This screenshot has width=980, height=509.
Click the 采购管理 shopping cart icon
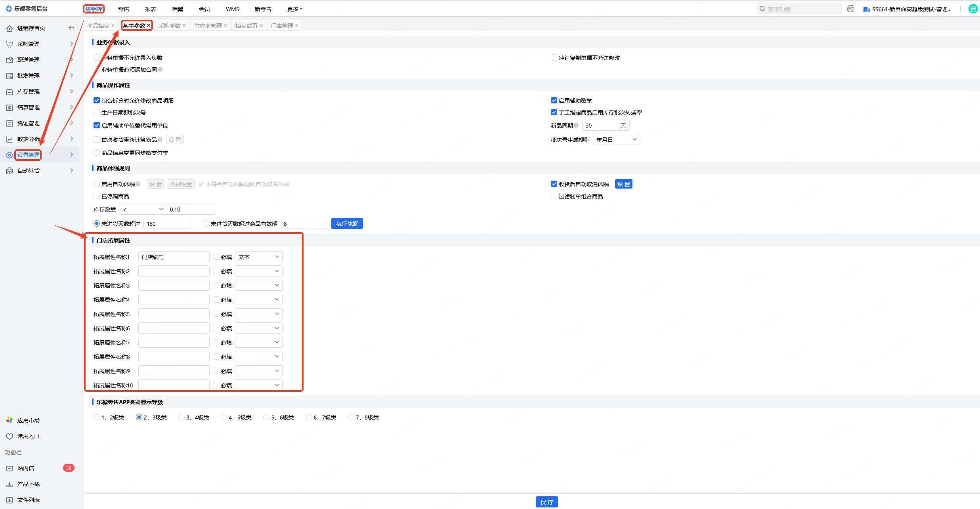(10, 44)
